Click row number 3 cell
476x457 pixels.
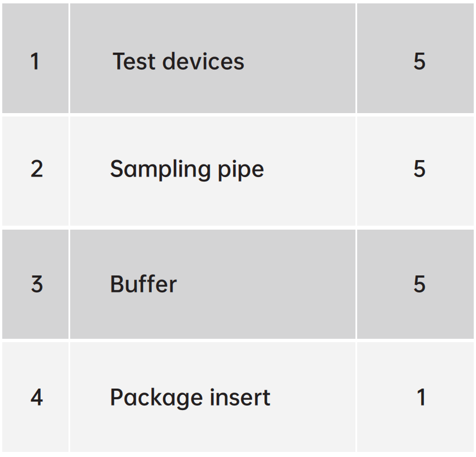(x=36, y=284)
